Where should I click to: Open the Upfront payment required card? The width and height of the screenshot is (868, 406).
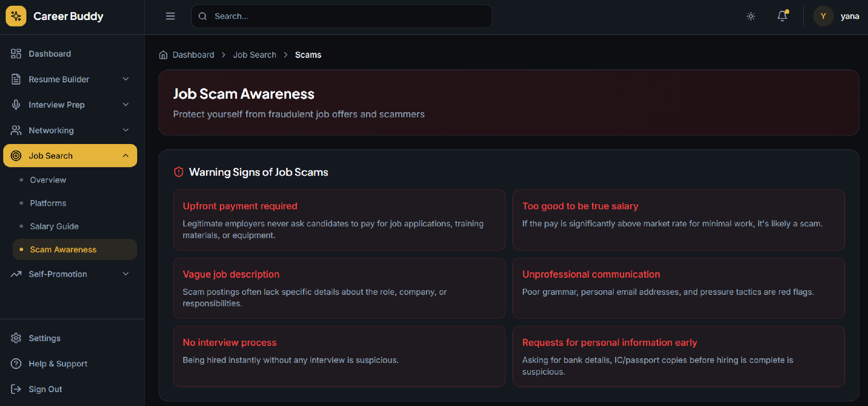339,220
